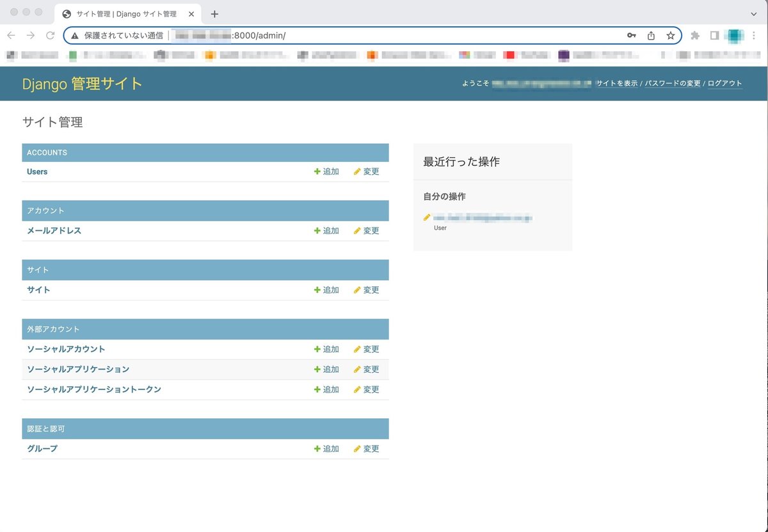
Task: Click the share page icon
Action: click(x=651, y=36)
